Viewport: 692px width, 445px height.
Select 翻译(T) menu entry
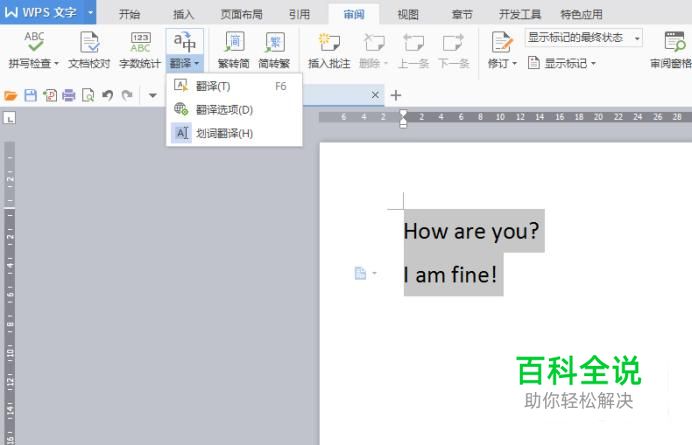click(x=234, y=86)
